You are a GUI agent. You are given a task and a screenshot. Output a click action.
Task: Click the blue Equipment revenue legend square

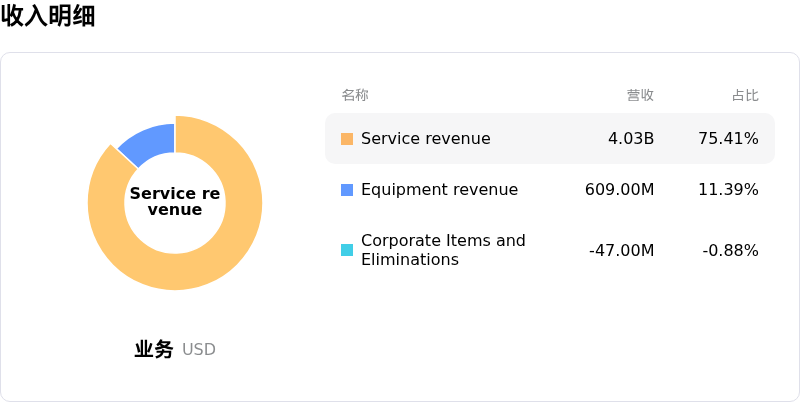click(347, 190)
